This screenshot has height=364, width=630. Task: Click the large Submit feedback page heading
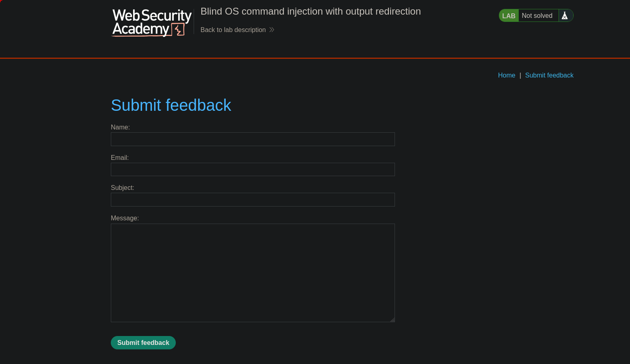(171, 106)
